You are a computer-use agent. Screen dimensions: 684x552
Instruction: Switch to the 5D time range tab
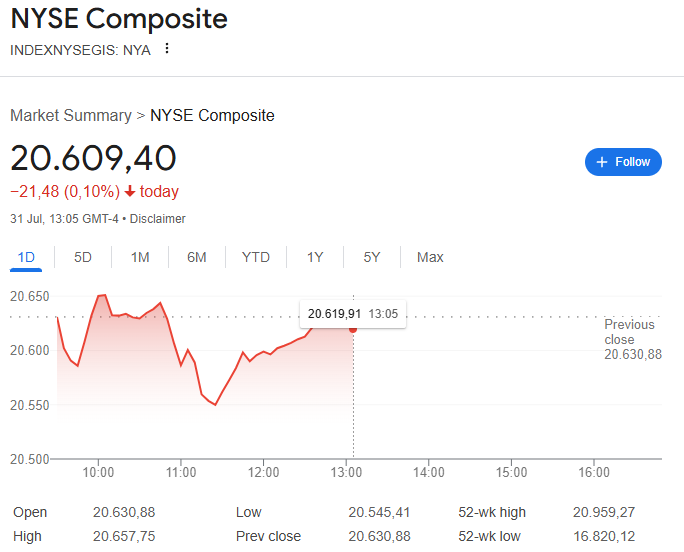(x=82, y=257)
